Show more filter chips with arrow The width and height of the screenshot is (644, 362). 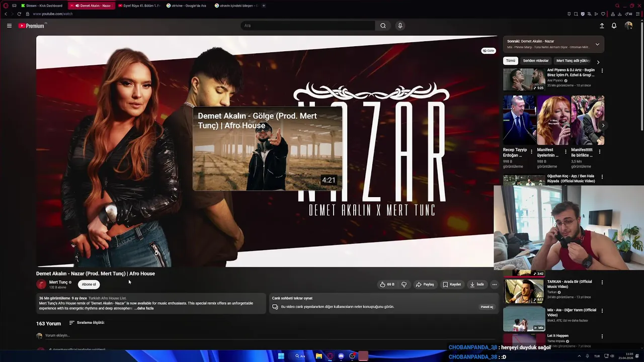[598, 62]
